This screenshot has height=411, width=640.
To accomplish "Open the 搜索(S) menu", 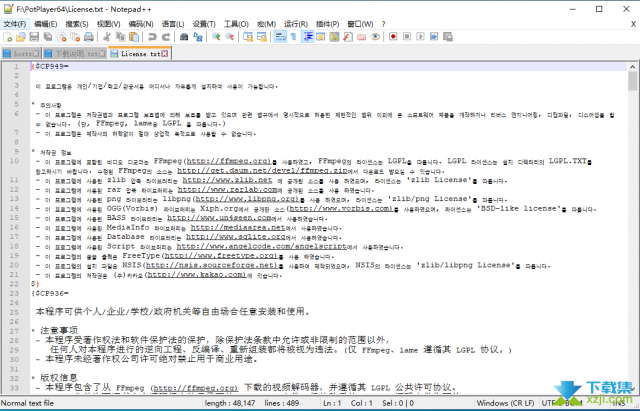I will coord(77,24).
